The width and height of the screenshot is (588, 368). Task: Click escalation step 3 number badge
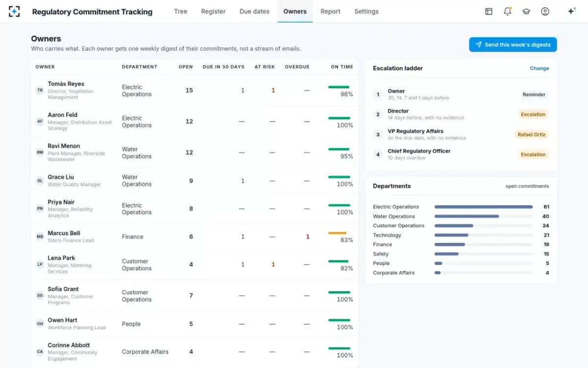tap(378, 134)
